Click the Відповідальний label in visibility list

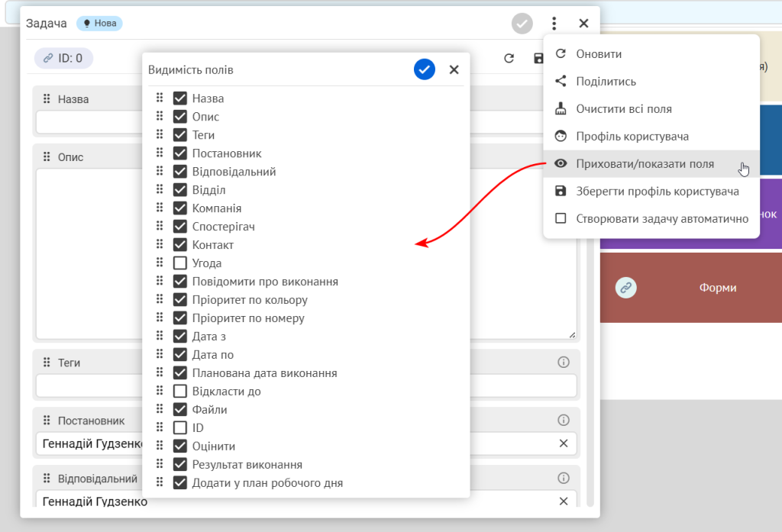point(234,172)
